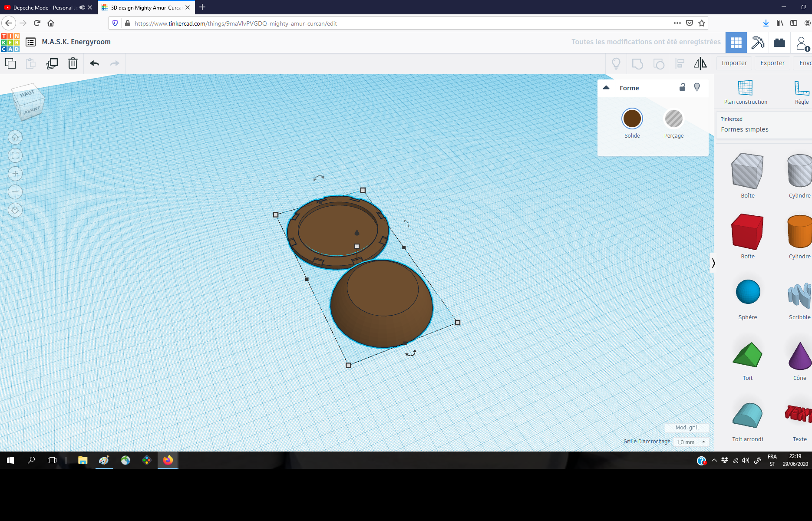Open the page actions three-dot menu

pos(677,23)
